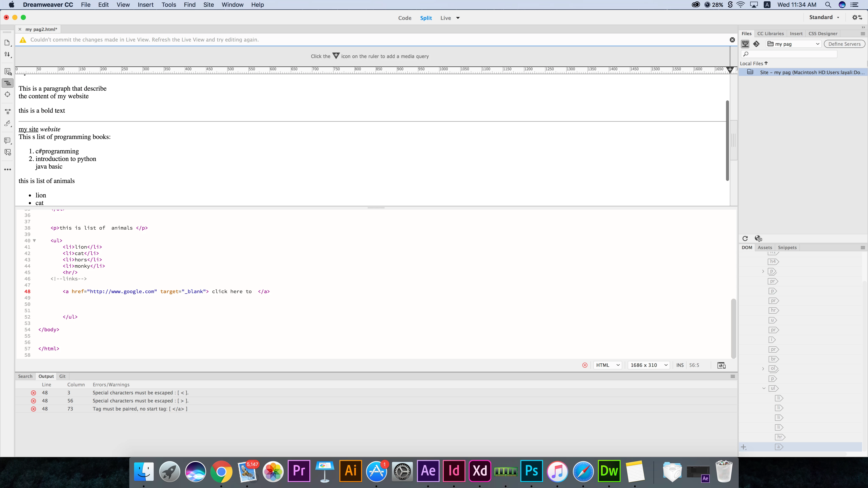Open the Live View Options icon

[7, 72]
